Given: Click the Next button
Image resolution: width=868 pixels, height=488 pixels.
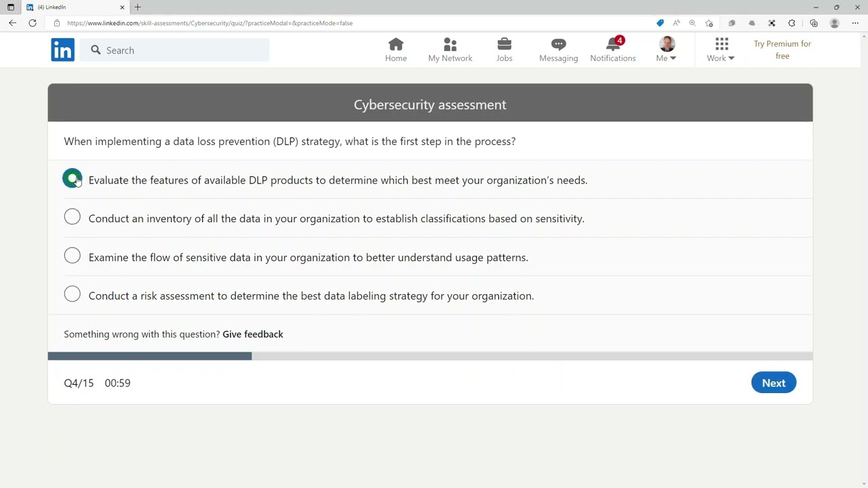Looking at the screenshot, I should 773,383.
